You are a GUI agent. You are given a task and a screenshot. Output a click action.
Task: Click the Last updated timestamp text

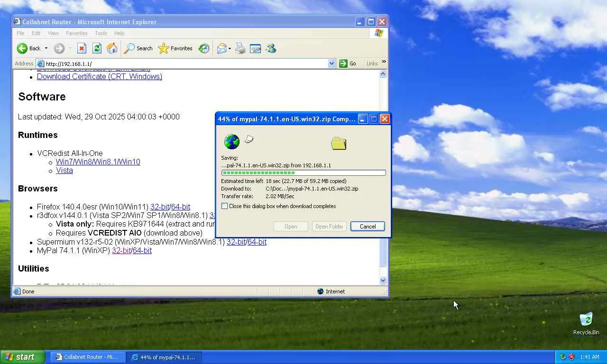click(99, 117)
